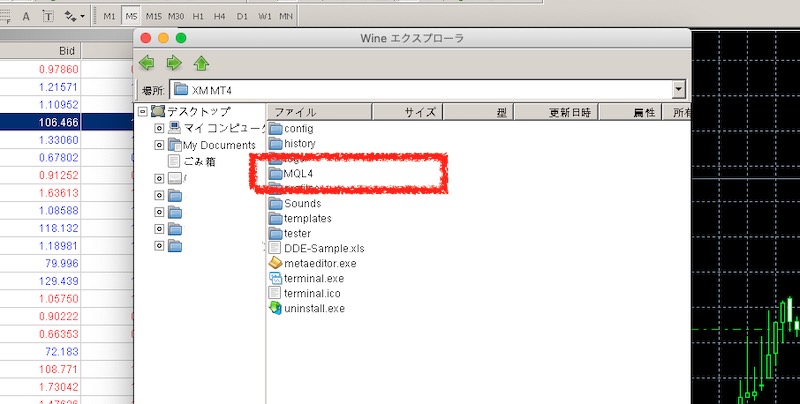Open the config folder
This screenshot has width=800, height=404.
[x=291, y=129]
